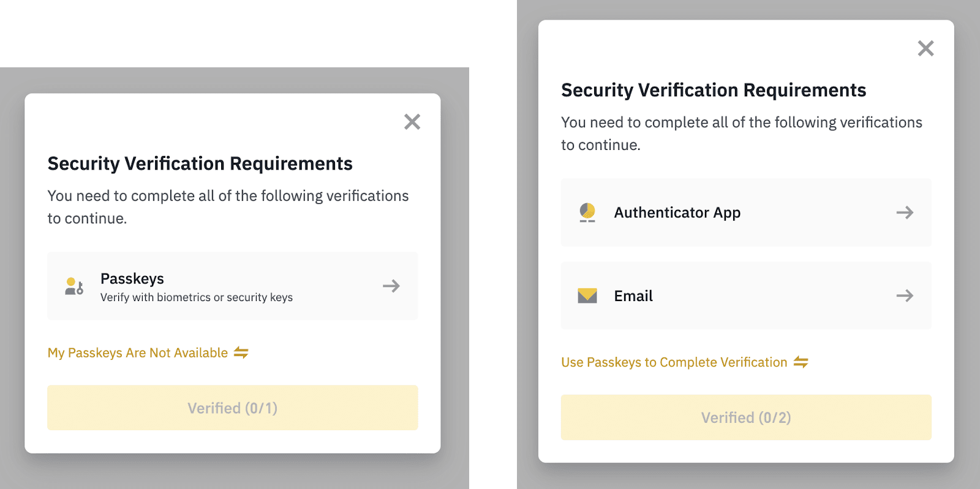Close the dialog showing the Passkeys option

[x=412, y=122]
